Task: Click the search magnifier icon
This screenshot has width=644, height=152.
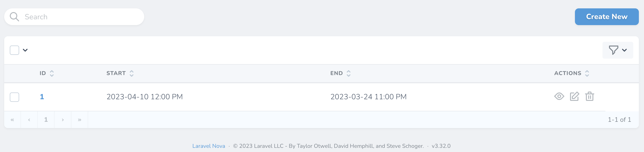Action: click(x=14, y=17)
